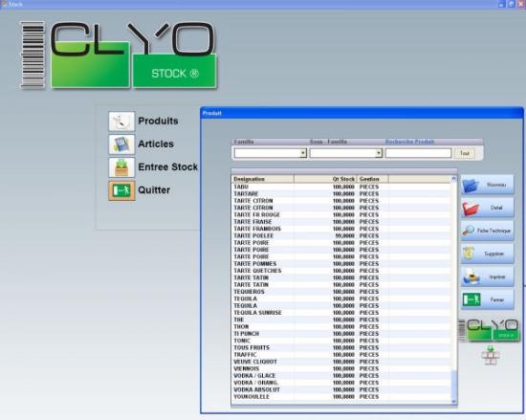Screen dimensions: 526x420
Task: Click the Tout button
Action: 464,153
